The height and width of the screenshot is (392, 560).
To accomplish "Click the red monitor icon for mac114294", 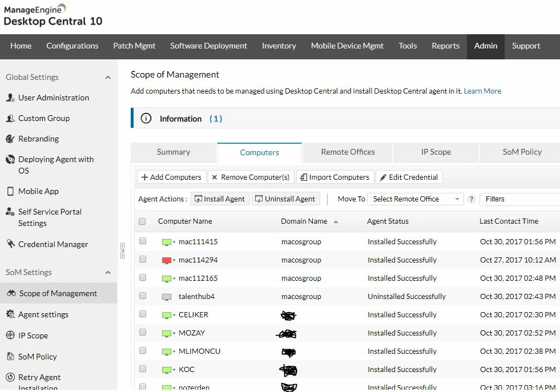I will coord(167,260).
